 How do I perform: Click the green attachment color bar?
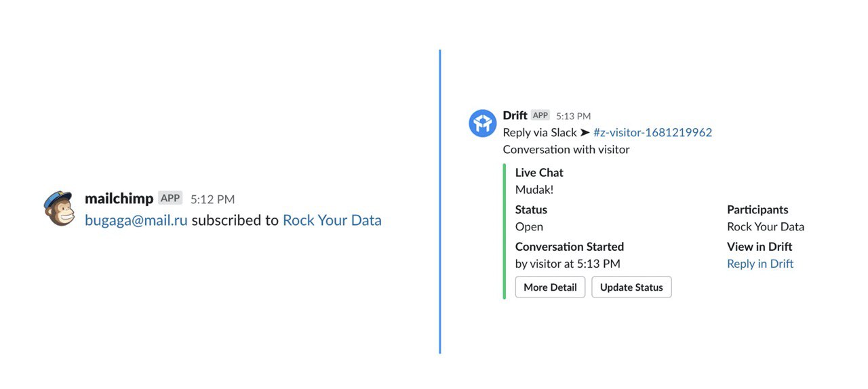click(x=504, y=230)
